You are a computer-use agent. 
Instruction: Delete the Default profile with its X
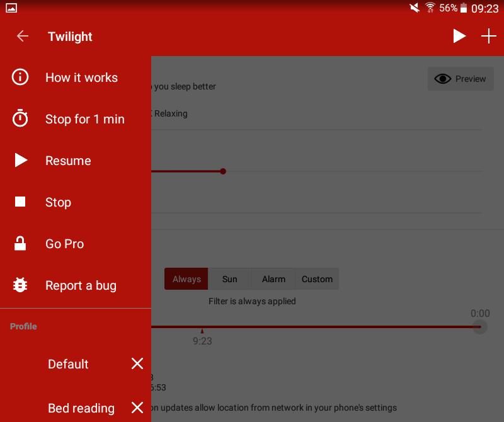point(137,363)
